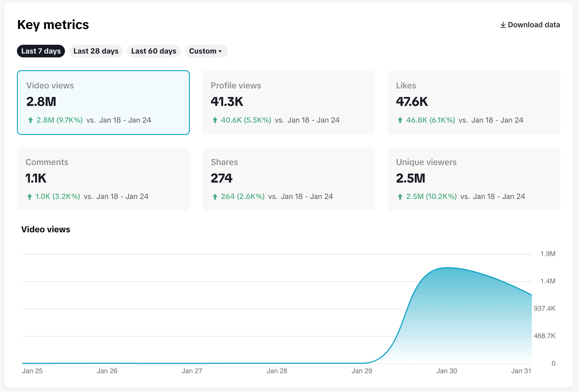Image resolution: width=579 pixels, height=392 pixels.
Task: Click the Jan 26 axis label
Action: point(107,371)
